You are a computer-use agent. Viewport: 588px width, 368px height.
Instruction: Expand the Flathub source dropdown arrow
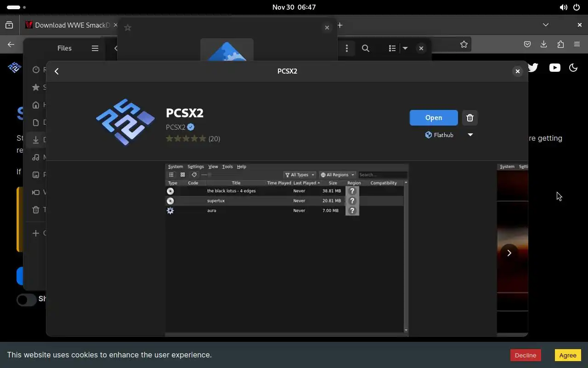click(x=470, y=135)
